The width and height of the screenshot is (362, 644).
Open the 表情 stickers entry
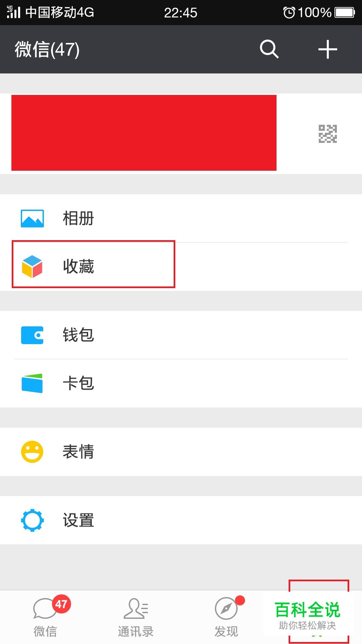pos(78,451)
